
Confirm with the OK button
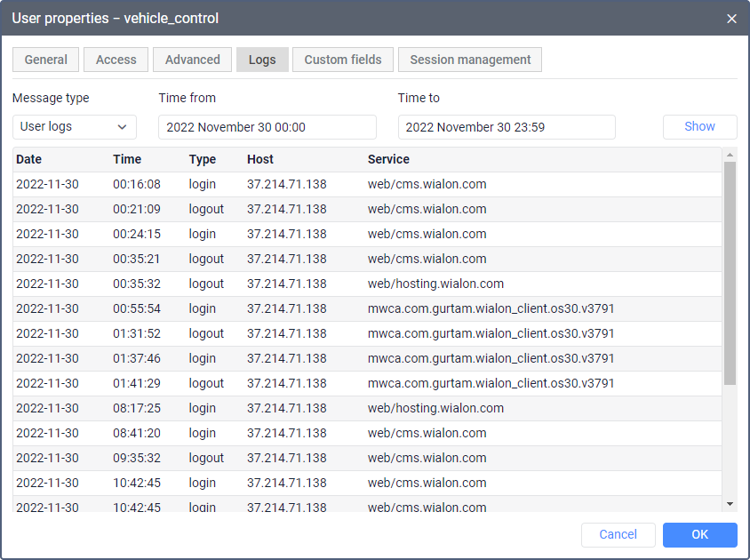tap(700, 534)
